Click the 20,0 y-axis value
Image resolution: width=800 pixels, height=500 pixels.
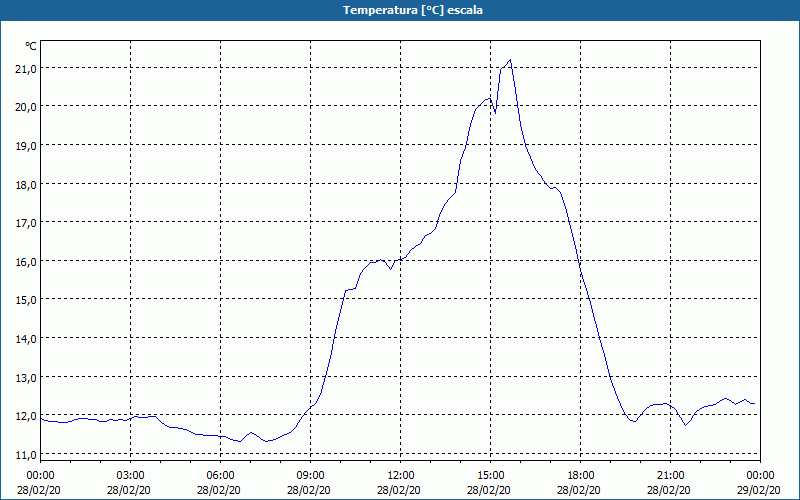26,107
